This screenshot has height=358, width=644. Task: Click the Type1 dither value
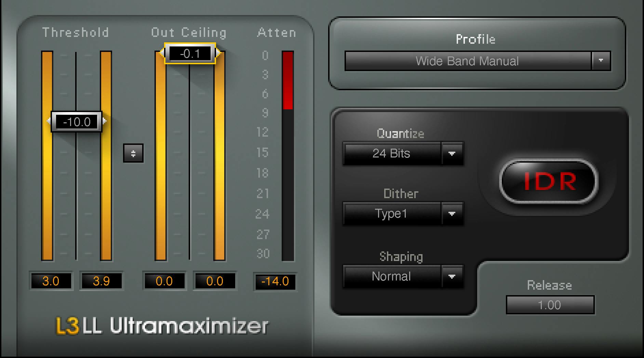pos(391,214)
